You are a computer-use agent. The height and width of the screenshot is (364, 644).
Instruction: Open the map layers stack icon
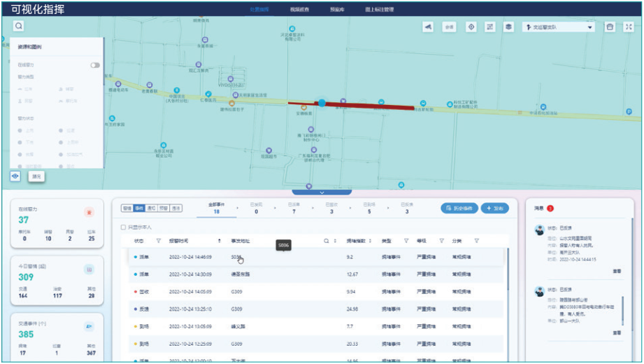pos(509,27)
